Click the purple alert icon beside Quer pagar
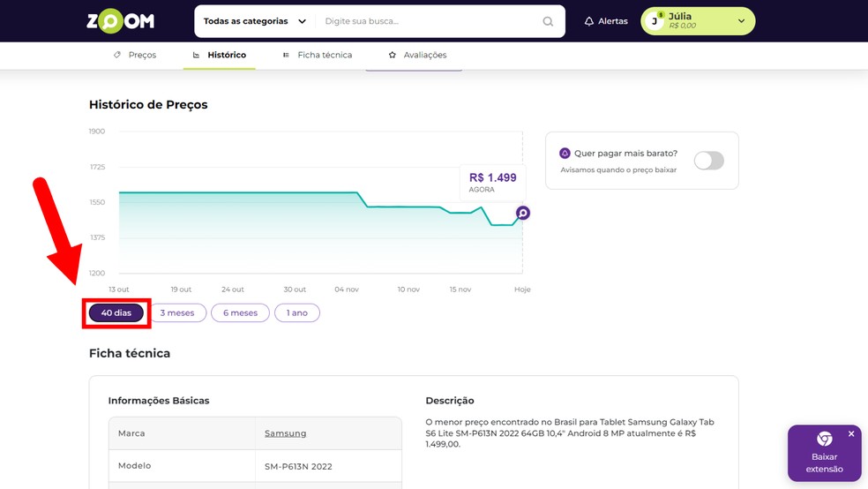868x489 pixels. pyautogui.click(x=565, y=154)
